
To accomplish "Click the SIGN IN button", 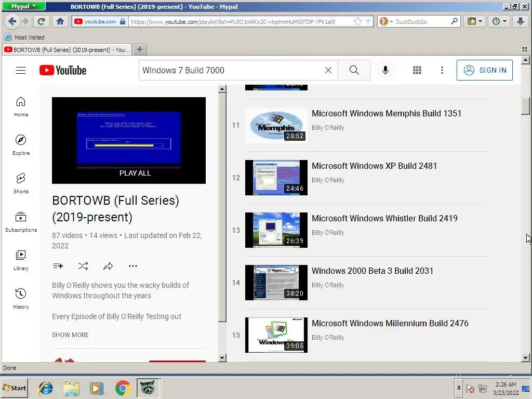I will click(x=485, y=70).
